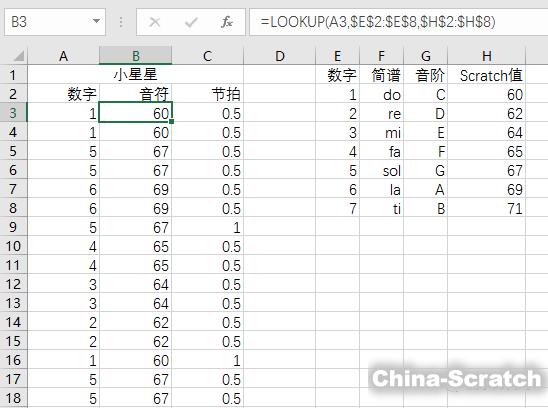Select the row 3 header
This screenshot has width=548, height=408.
13,113
